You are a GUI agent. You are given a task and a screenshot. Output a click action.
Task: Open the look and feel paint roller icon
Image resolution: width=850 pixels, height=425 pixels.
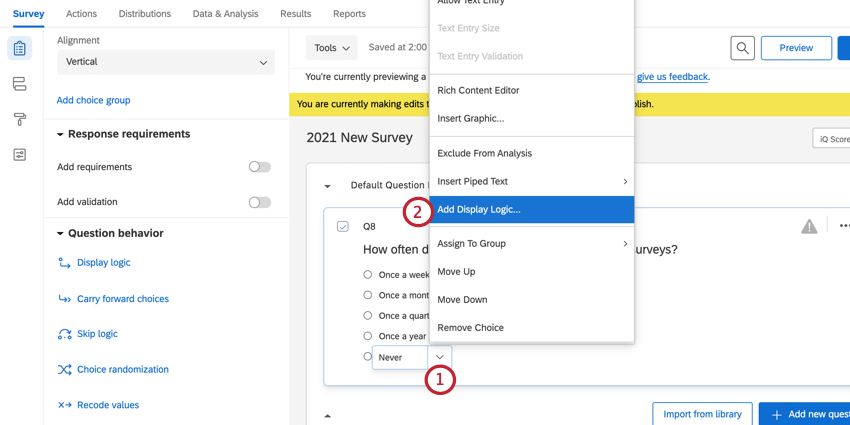tap(19, 120)
